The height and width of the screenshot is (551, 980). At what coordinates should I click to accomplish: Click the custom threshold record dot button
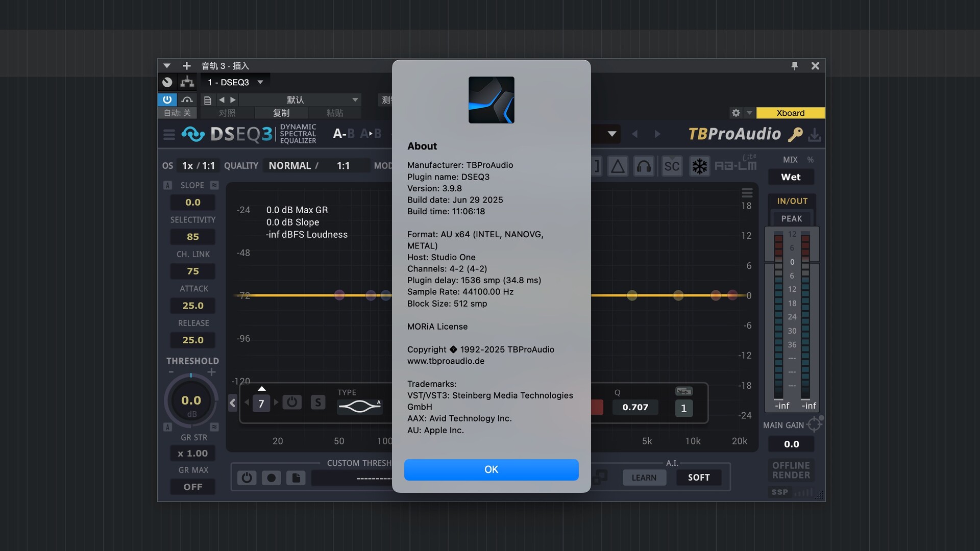pyautogui.click(x=271, y=478)
